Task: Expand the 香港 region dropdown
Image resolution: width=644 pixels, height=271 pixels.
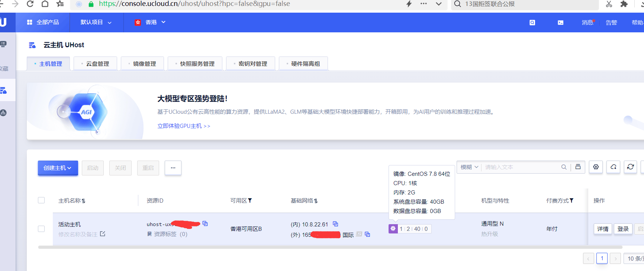Action: [150, 22]
